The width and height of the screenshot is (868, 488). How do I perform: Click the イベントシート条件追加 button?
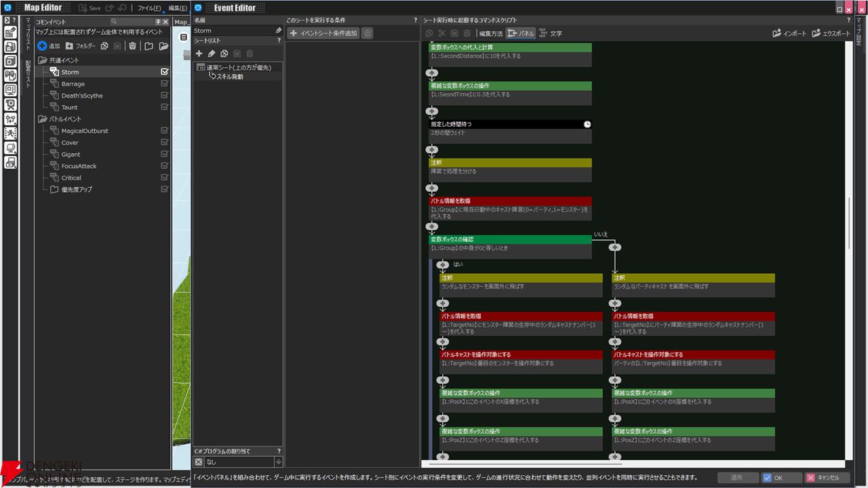click(x=323, y=33)
